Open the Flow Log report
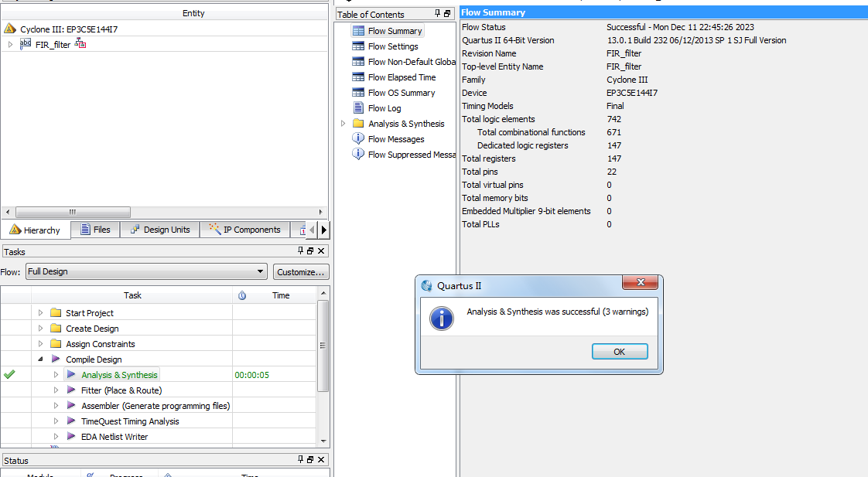The height and width of the screenshot is (477, 868). coord(384,108)
